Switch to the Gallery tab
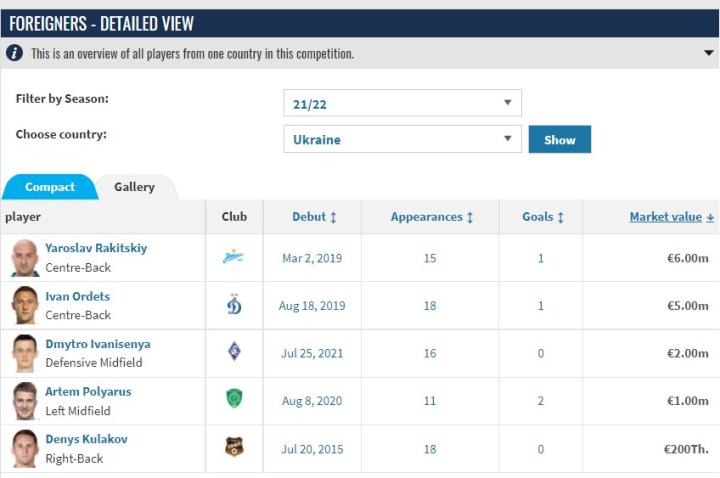720x478 pixels. (134, 187)
